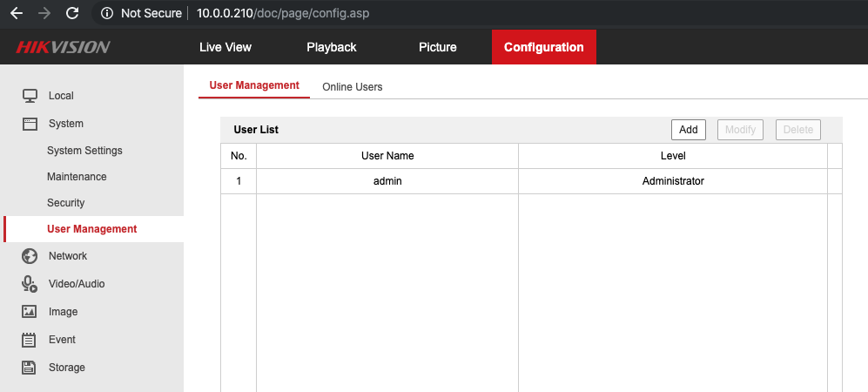Click the Network globe icon
Viewport: 868px width, 392px height.
30,256
